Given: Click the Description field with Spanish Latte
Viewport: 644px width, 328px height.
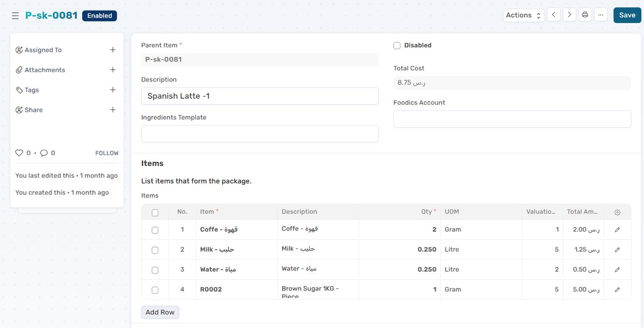Looking at the screenshot, I should [260, 96].
